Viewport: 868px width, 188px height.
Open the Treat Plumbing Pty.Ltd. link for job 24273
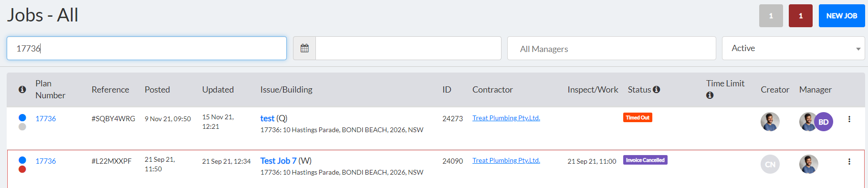506,118
